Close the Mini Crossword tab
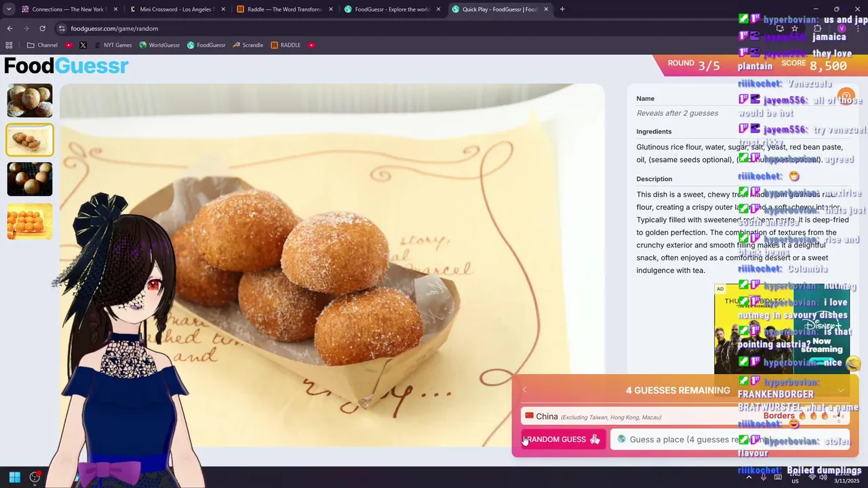Viewport: 868px width, 488px height. pos(223,9)
